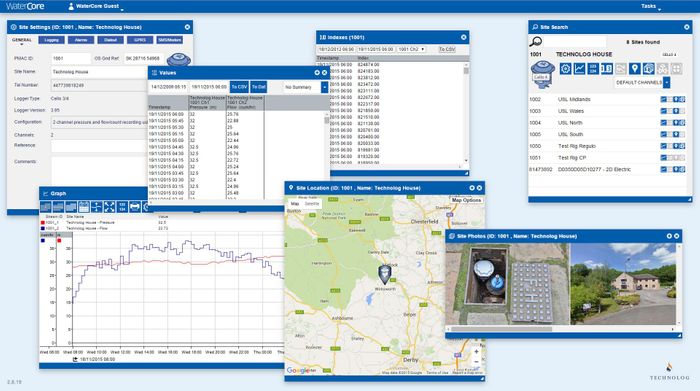
Task: Open WaterCore Guest user menu
Action: pos(96,6)
